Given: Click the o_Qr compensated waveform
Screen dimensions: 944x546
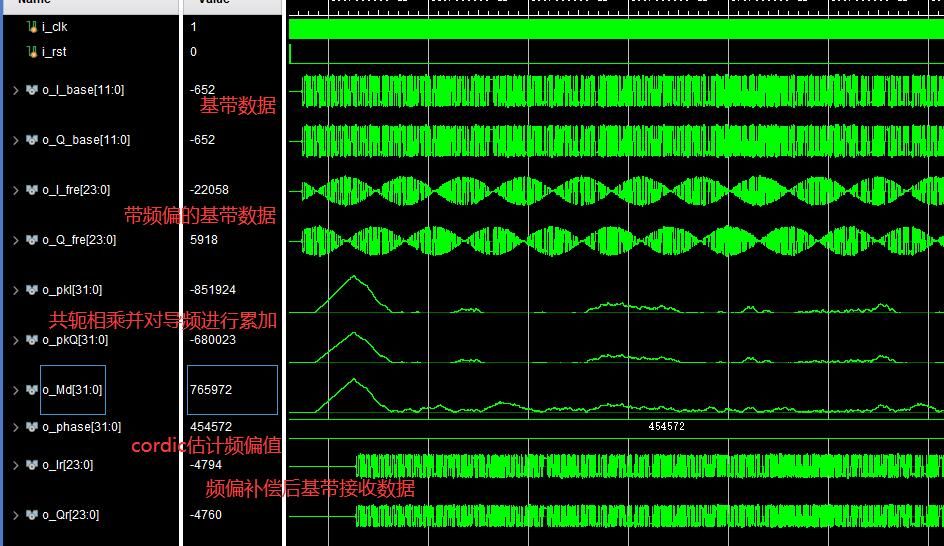Looking at the screenshot, I should pyautogui.click(x=650, y=516).
